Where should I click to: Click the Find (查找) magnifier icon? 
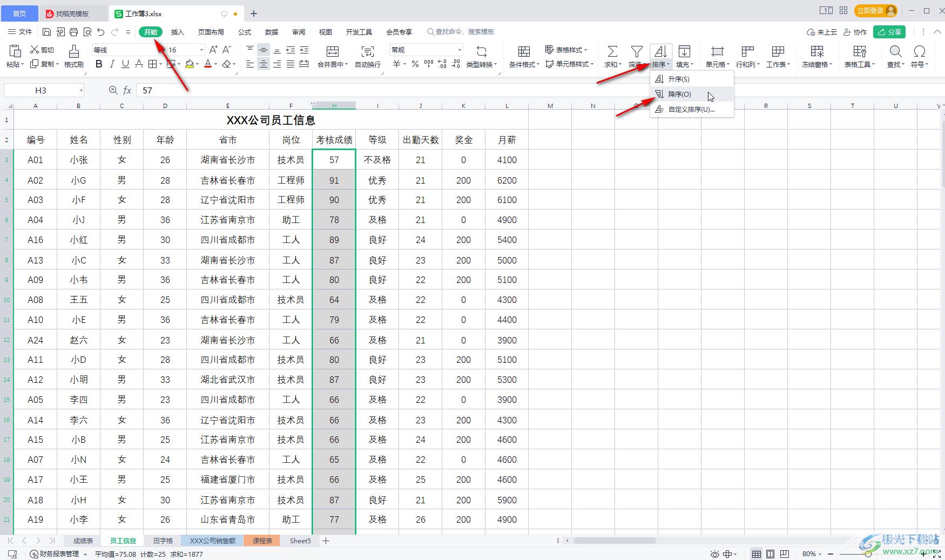point(895,51)
